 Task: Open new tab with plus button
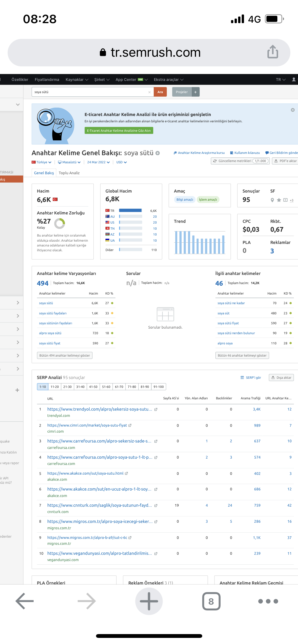149,601
